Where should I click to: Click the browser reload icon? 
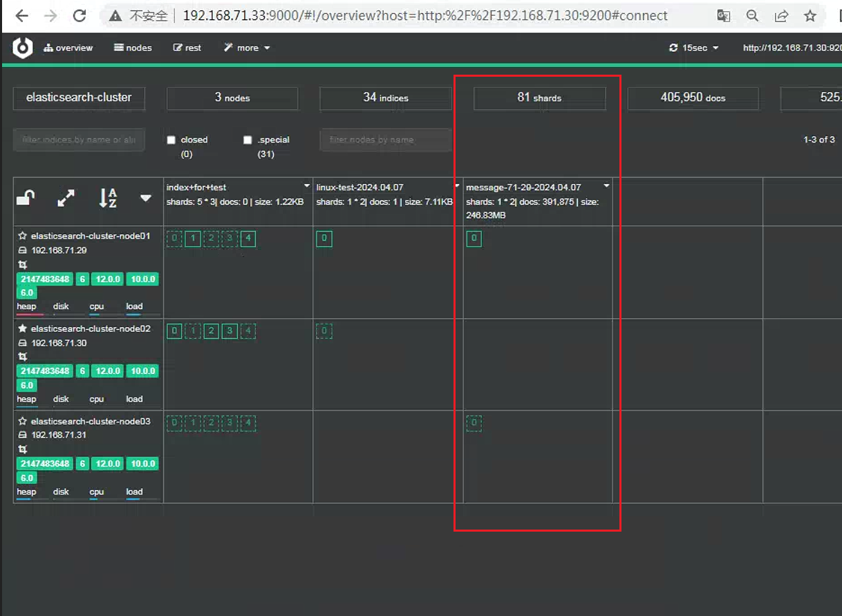point(79,15)
